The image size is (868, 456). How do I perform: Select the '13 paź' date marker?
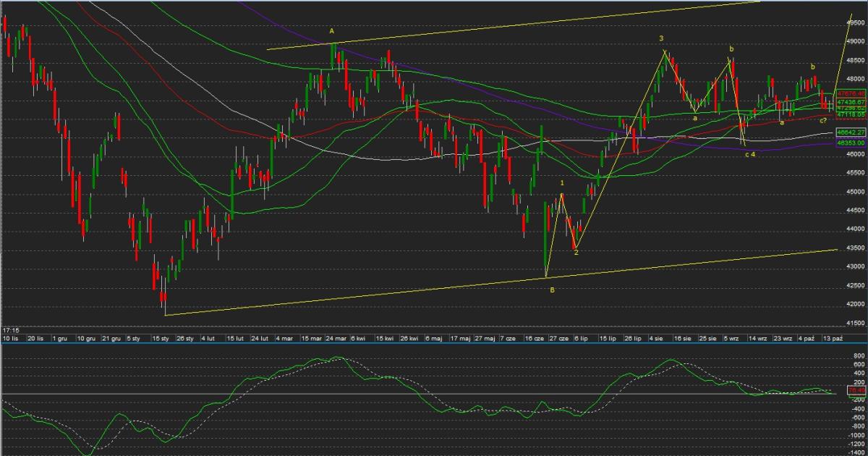833,338
